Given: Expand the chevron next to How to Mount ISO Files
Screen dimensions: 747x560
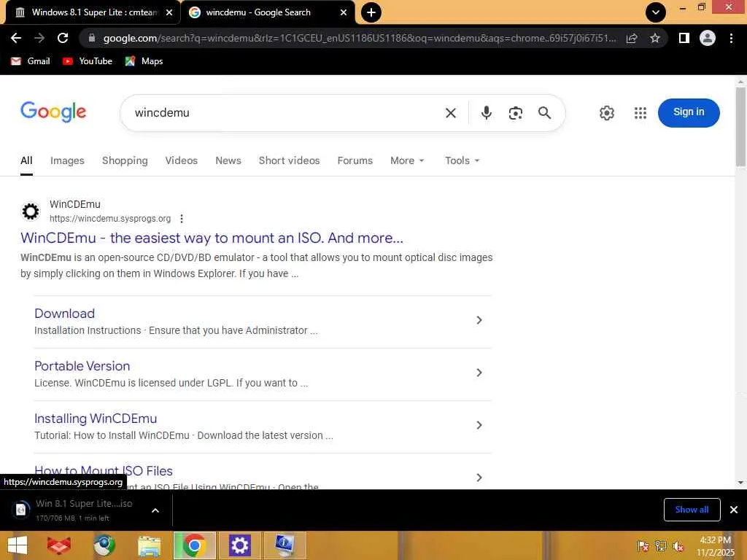Looking at the screenshot, I should click(479, 477).
